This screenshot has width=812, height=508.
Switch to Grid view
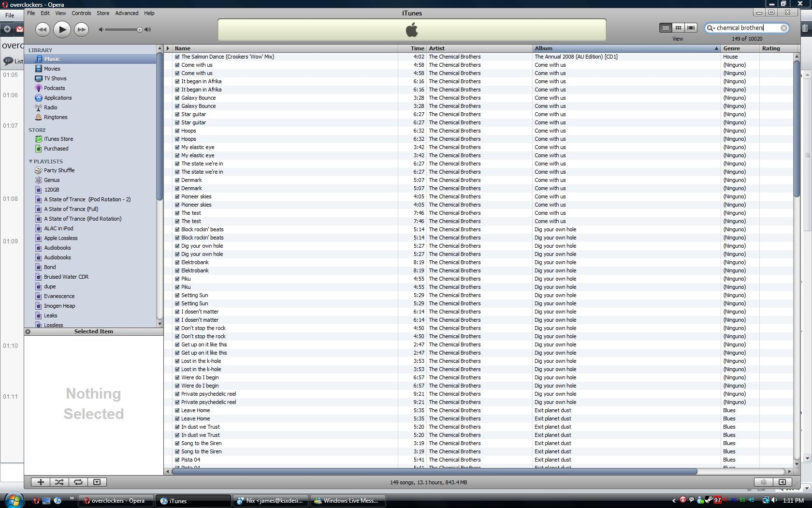(678, 28)
